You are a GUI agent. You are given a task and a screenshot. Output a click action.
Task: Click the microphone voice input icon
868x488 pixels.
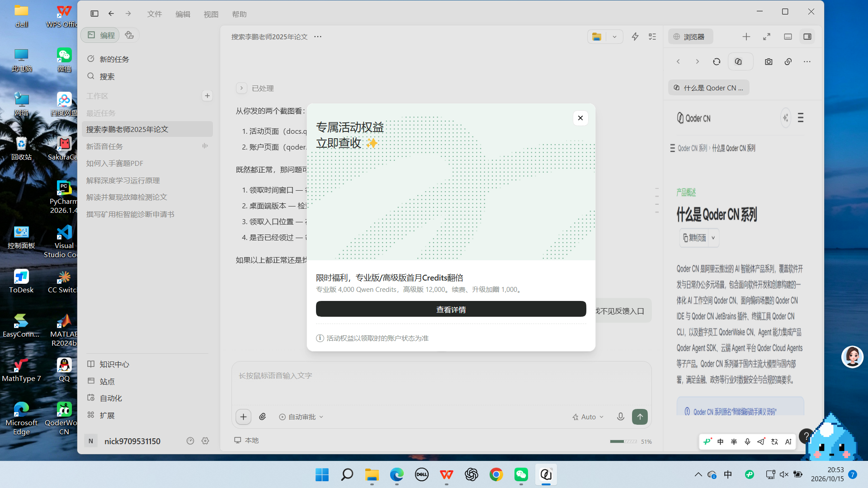[x=621, y=417]
